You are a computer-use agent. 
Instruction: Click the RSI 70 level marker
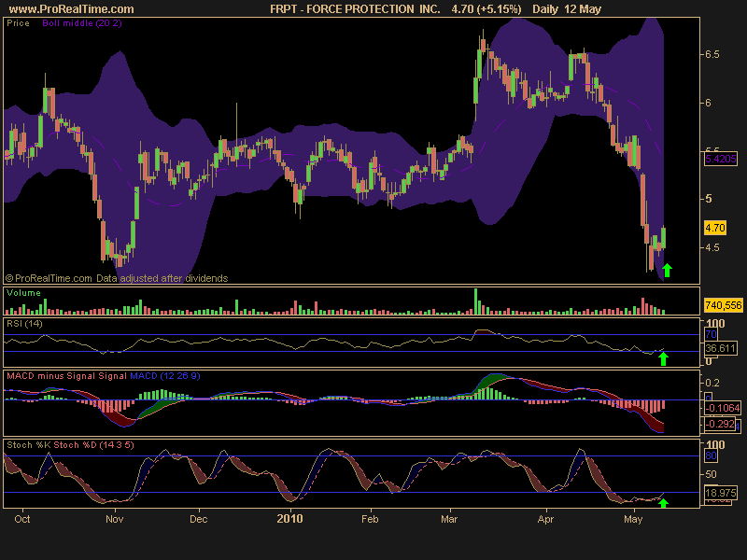(x=711, y=334)
